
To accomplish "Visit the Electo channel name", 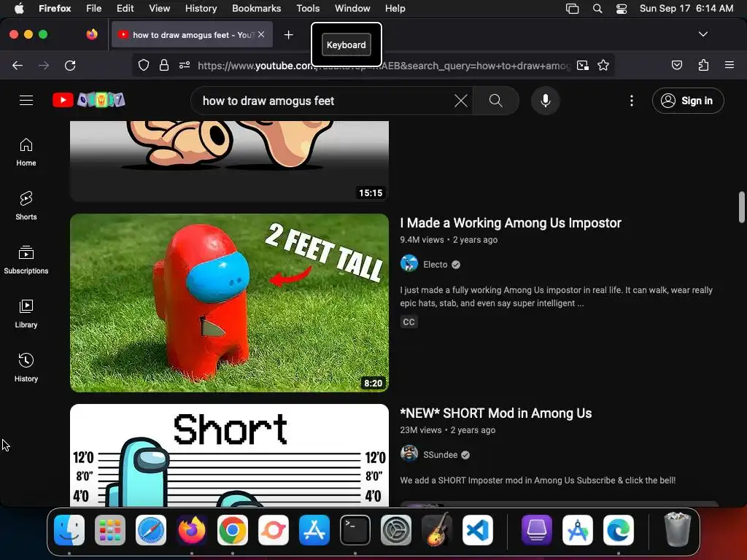I will point(435,264).
